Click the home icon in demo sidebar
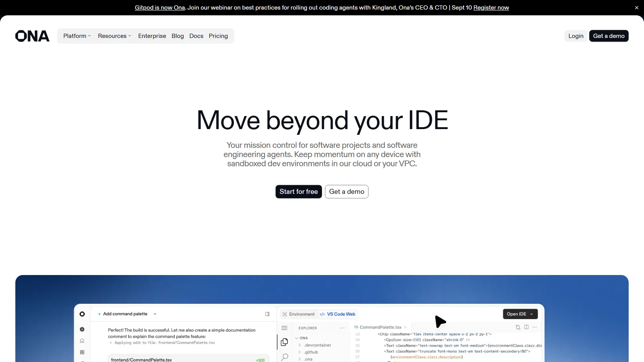The width and height of the screenshot is (644, 362). [x=82, y=341]
